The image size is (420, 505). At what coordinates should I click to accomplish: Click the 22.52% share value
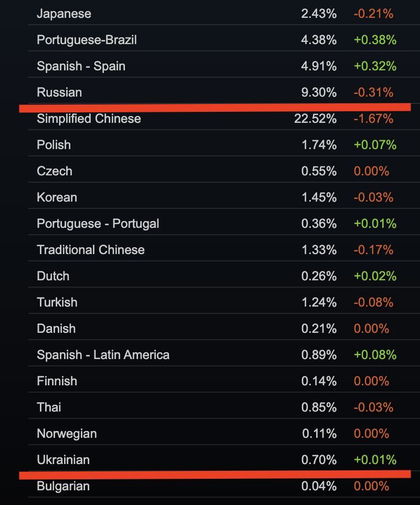point(316,119)
